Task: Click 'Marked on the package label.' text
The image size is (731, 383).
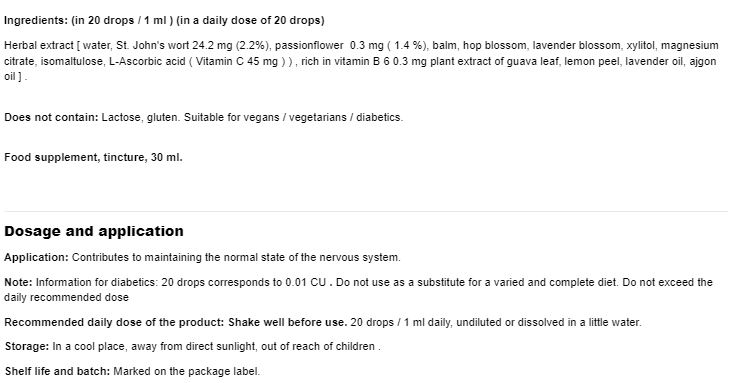Action: [186, 372]
